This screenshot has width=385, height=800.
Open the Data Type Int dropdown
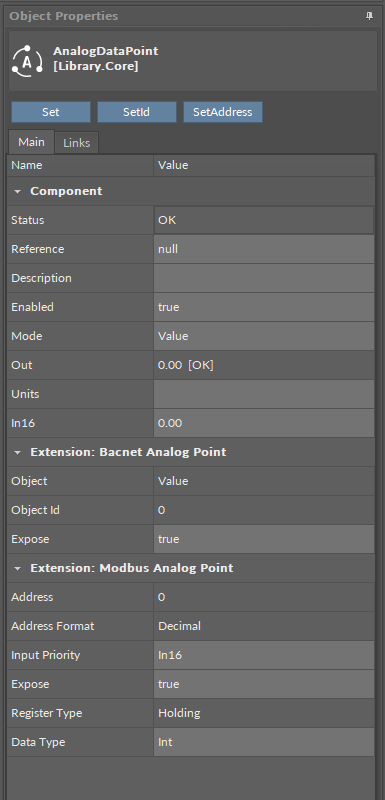pos(264,742)
